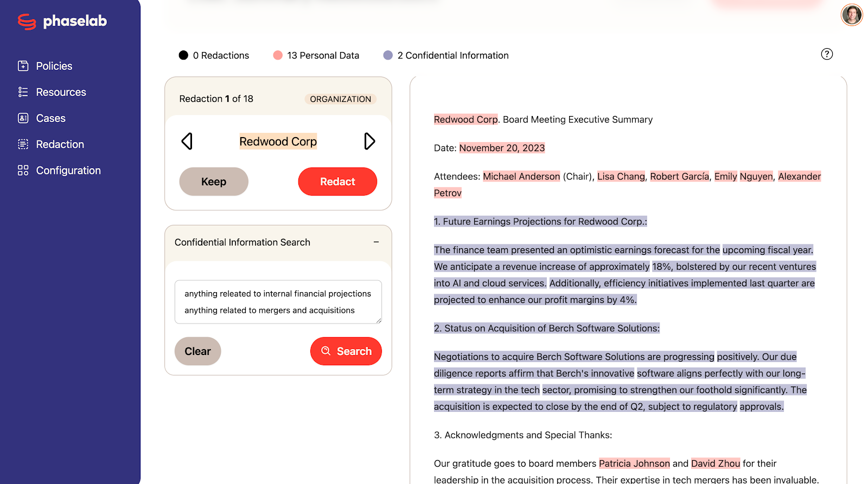The width and height of the screenshot is (868, 484).
Task: Select Resources in the sidebar
Action: [x=61, y=92]
